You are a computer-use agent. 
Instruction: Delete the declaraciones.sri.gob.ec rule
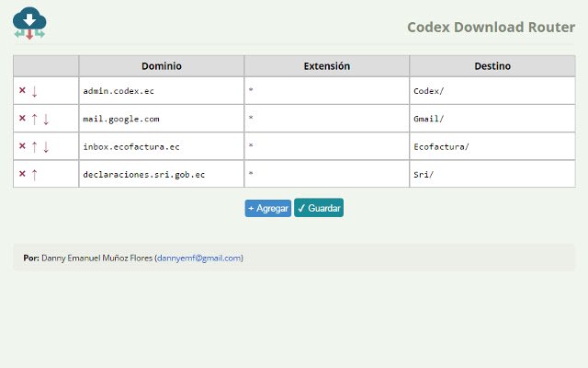coord(22,174)
